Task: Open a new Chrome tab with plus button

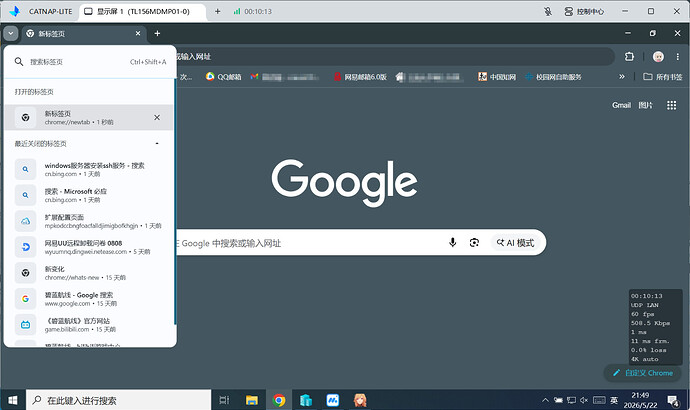Action: 157,33
